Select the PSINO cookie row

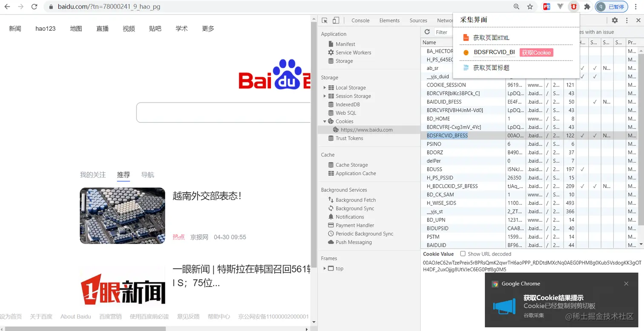[x=529, y=144]
